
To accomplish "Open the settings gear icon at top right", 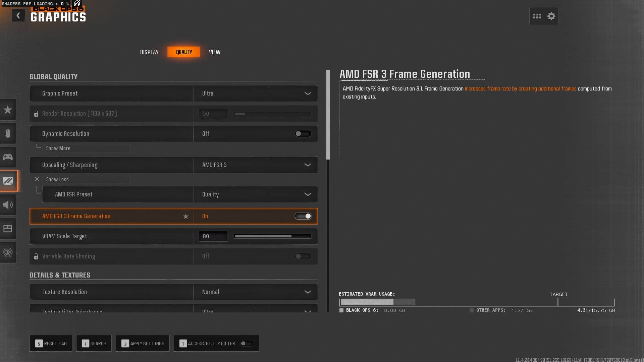I will [551, 16].
